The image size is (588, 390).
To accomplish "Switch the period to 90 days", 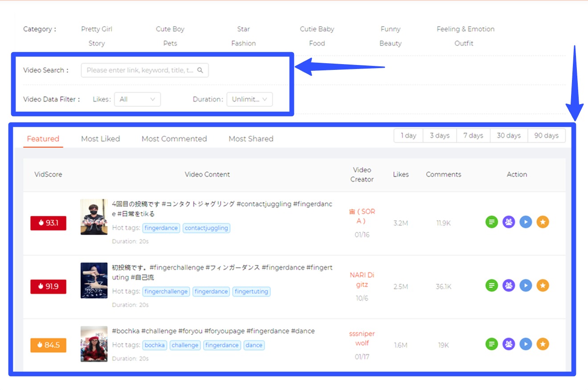I will tap(547, 135).
